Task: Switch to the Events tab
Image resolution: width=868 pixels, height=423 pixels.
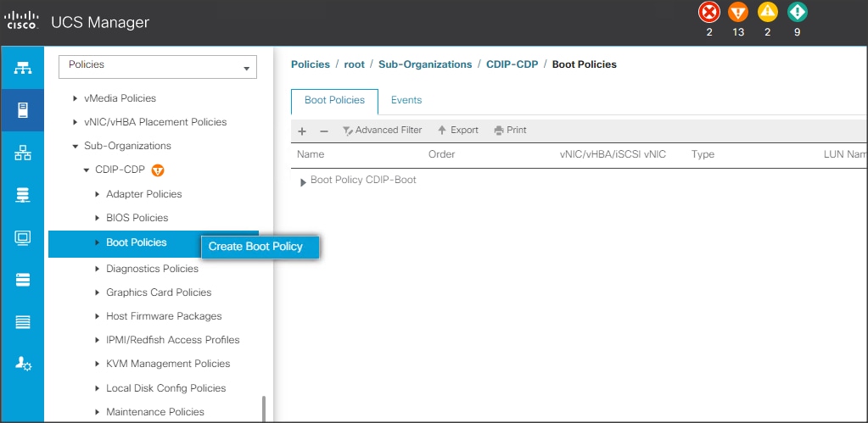Action: coord(406,100)
